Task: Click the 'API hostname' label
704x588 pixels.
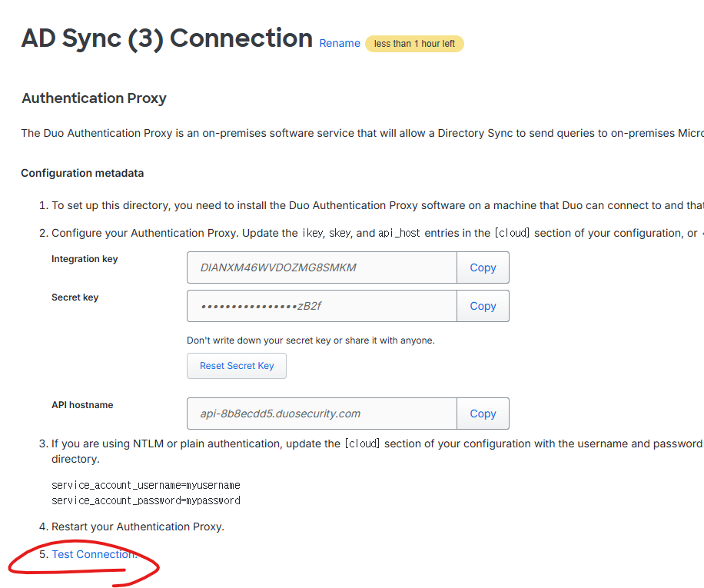Action: point(82,405)
